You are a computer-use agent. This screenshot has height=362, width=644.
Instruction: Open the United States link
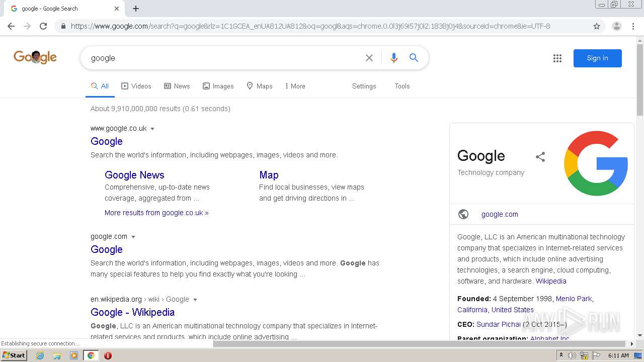coord(513,310)
